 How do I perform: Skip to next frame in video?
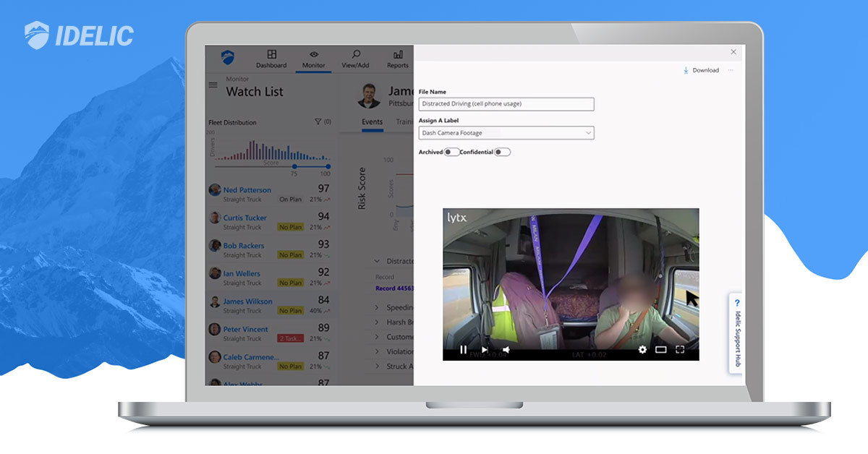pos(485,350)
